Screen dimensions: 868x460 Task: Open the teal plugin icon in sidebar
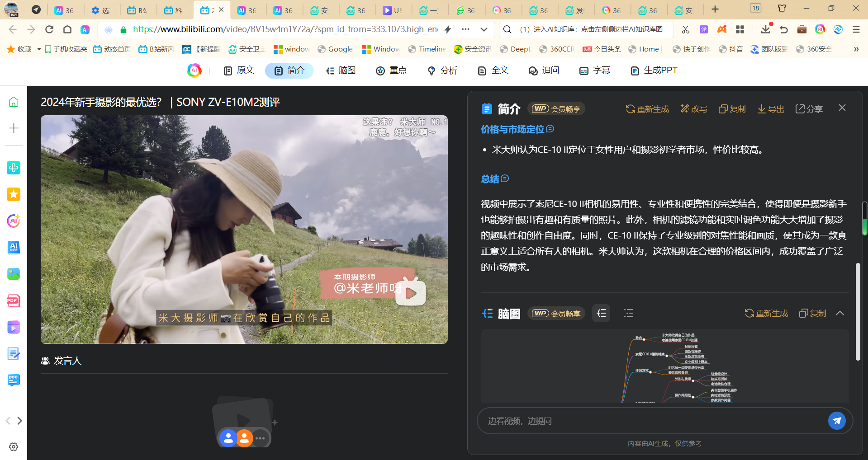click(x=14, y=168)
